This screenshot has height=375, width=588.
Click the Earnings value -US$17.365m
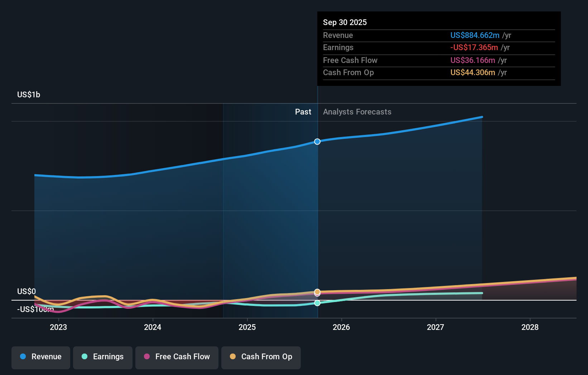[474, 47]
